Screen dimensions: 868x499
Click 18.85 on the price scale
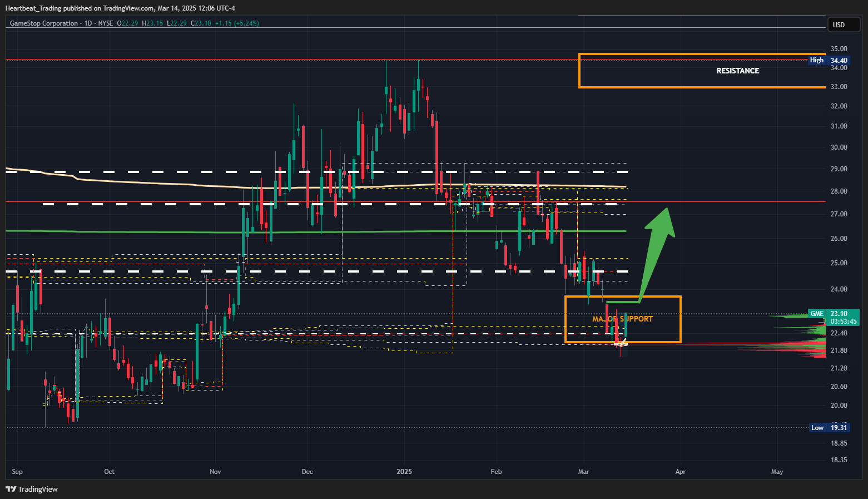pyautogui.click(x=839, y=443)
